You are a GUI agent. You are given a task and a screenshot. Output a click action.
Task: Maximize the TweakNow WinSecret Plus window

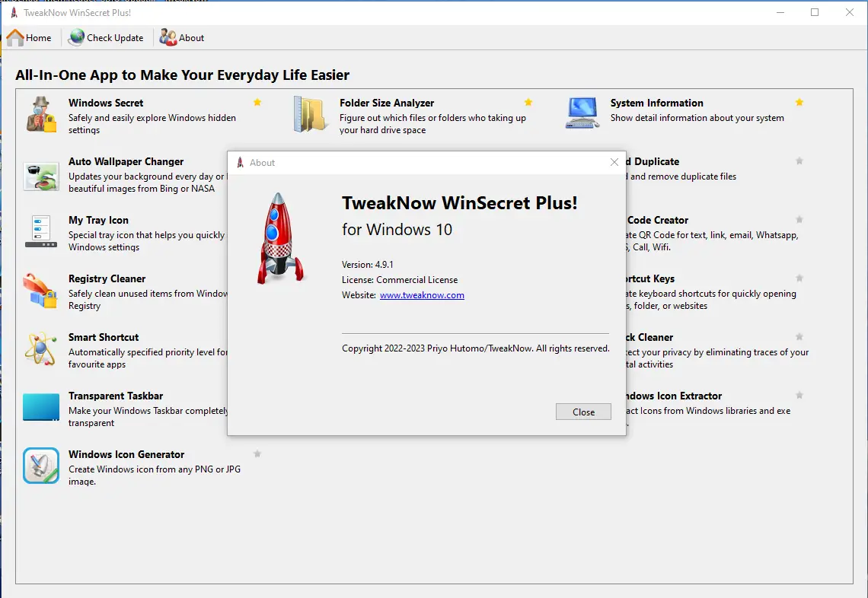click(815, 12)
